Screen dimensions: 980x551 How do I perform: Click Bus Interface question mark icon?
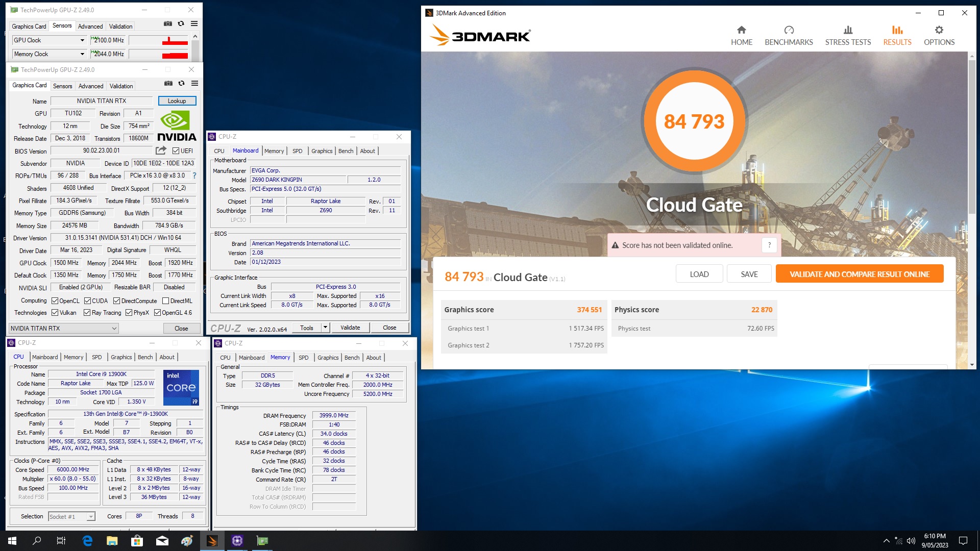tap(194, 176)
